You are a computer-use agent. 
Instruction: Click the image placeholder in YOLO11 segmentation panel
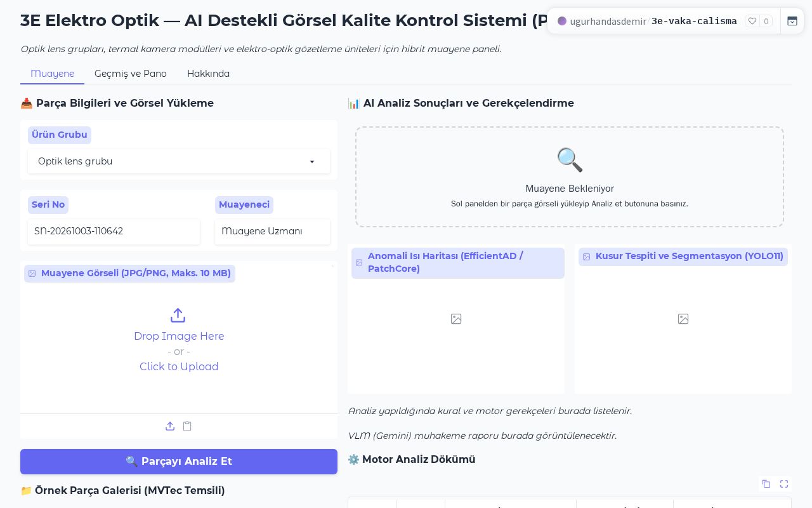point(683,319)
